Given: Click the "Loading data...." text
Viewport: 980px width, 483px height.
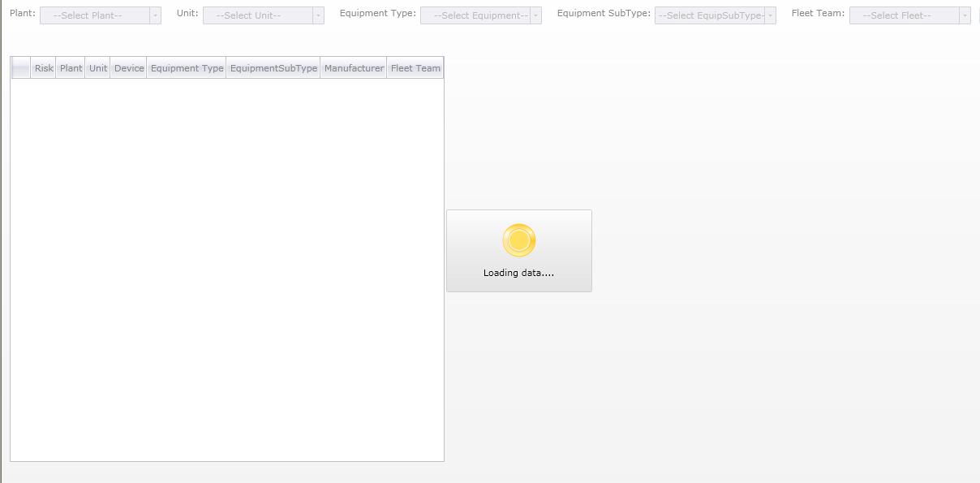Looking at the screenshot, I should coord(519,273).
